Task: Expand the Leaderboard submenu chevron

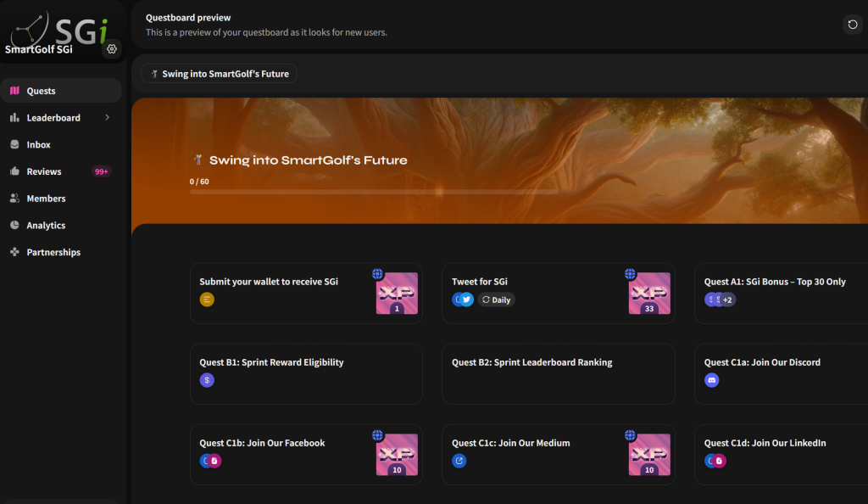Action: point(108,118)
